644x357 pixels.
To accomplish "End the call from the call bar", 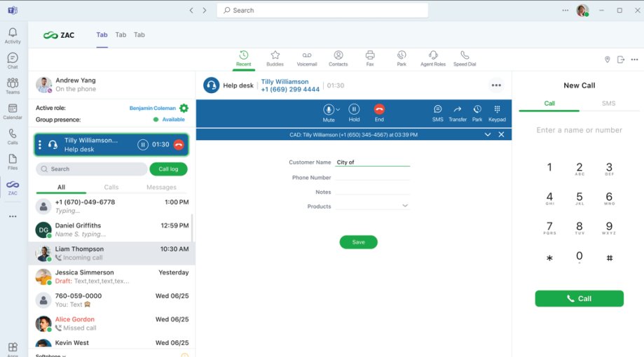I will click(x=379, y=113).
